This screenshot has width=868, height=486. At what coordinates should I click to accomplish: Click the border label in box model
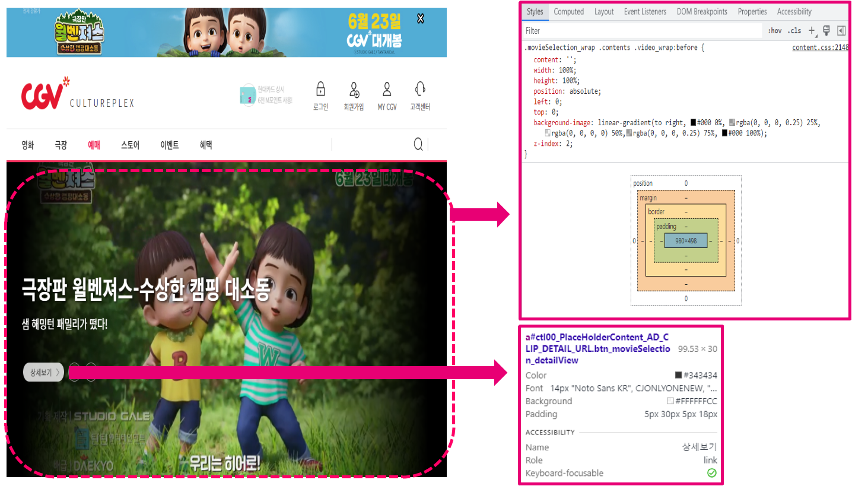pyautogui.click(x=656, y=212)
